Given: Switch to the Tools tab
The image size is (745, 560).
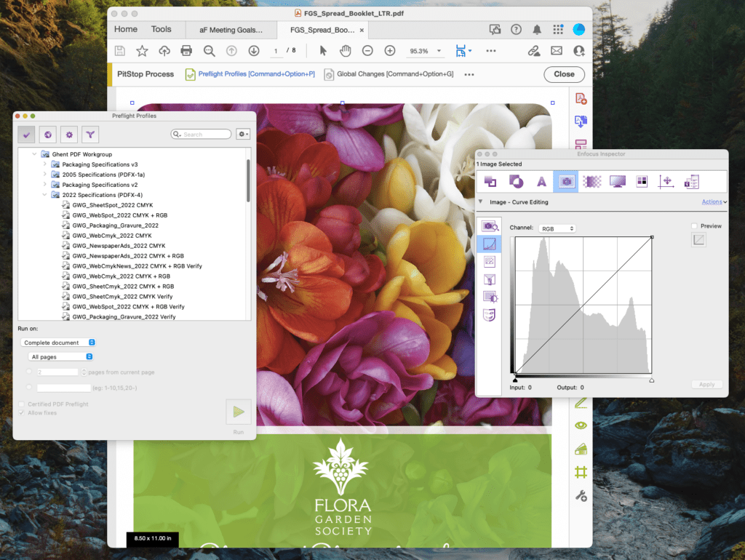Looking at the screenshot, I should tap(161, 29).
